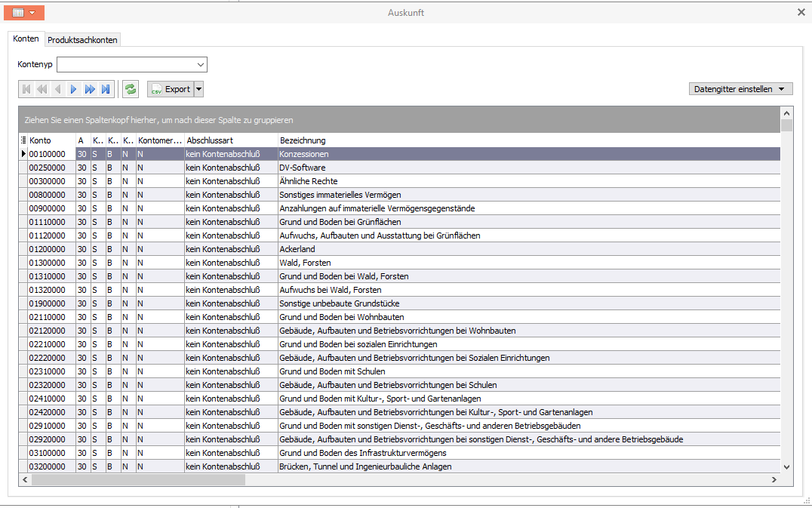Select the row 'Ähnliche Rechte'
Viewport: 812px width, 508px height.
399,181
